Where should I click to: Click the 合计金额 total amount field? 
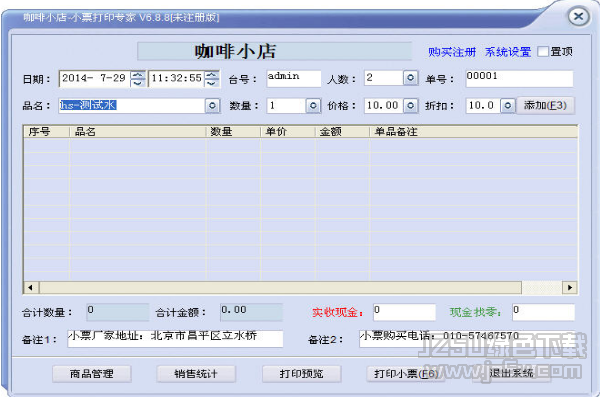coord(251,312)
